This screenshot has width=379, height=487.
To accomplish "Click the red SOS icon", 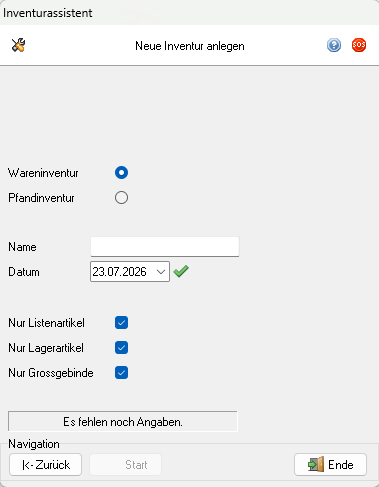I will click(x=359, y=45).
